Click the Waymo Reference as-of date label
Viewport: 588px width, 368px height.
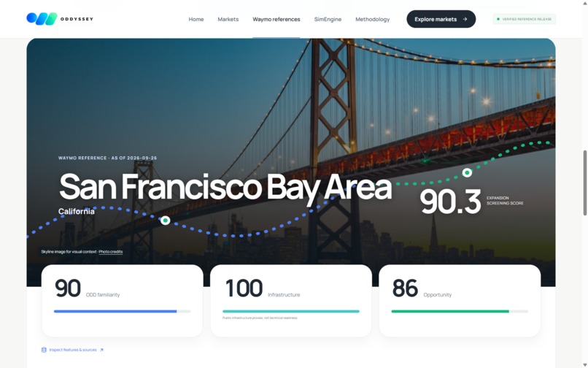pos(108,158)
